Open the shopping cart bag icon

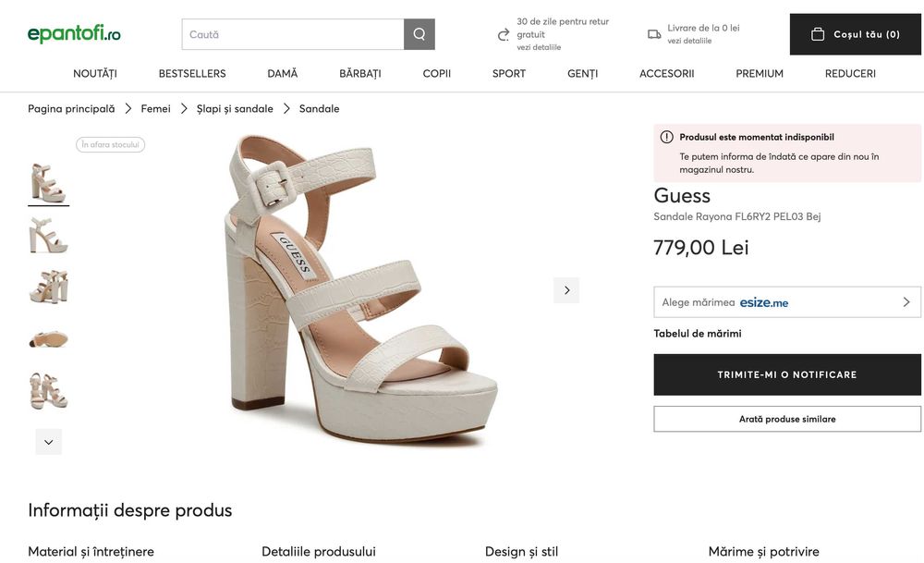(x=818, y=34)
